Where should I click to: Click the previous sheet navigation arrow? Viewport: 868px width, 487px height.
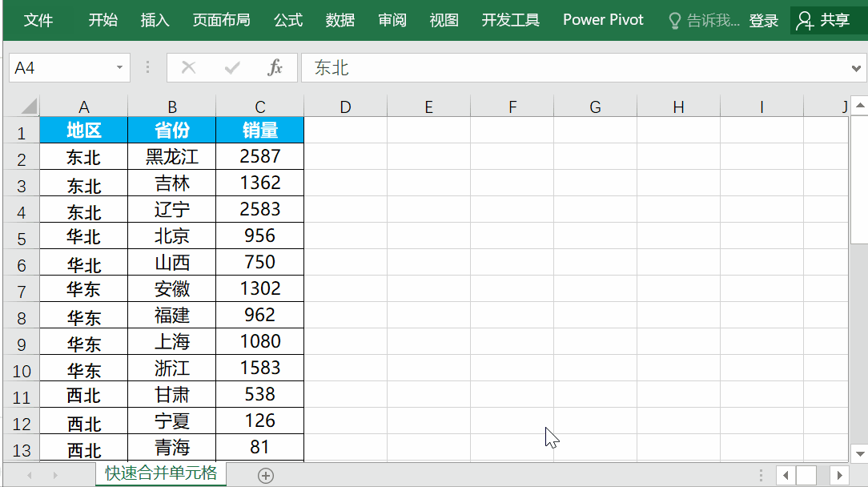coord(30,475)
